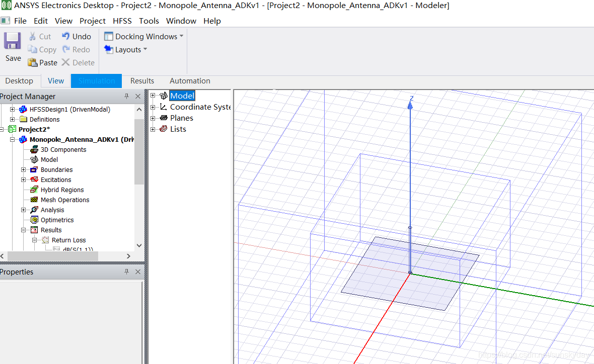
Task: Switch to the Simulation ribbon tab
Action: pos(96,80)
